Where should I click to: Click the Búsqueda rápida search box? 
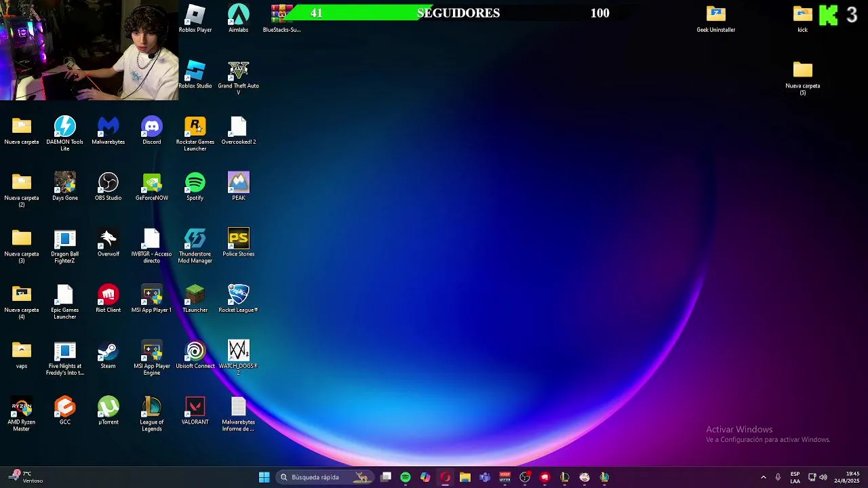click(324, 477)
